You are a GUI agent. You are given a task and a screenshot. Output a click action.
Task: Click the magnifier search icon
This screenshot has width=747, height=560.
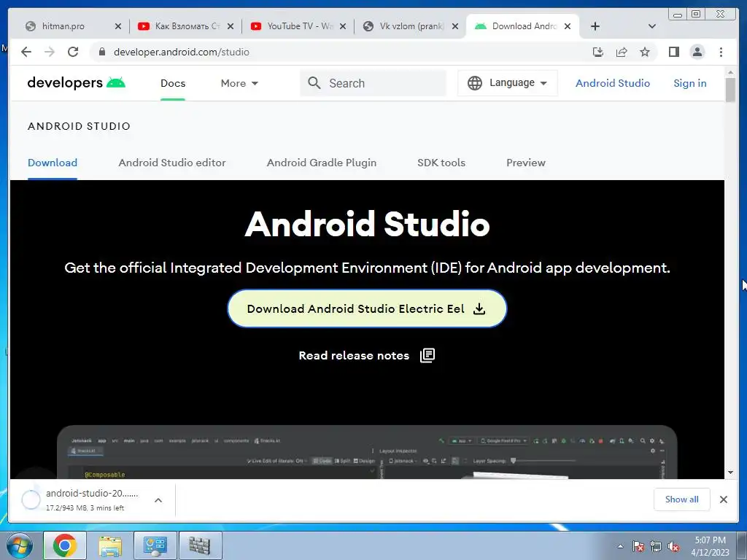pos(314,83)
